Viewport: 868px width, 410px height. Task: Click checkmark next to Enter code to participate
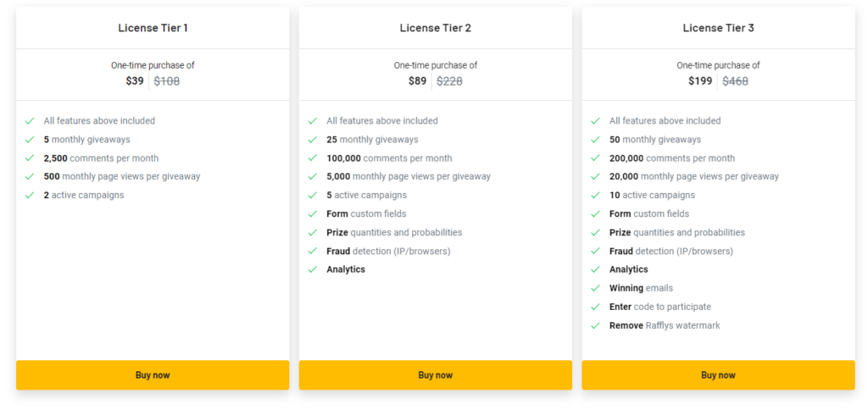[596, 307]
